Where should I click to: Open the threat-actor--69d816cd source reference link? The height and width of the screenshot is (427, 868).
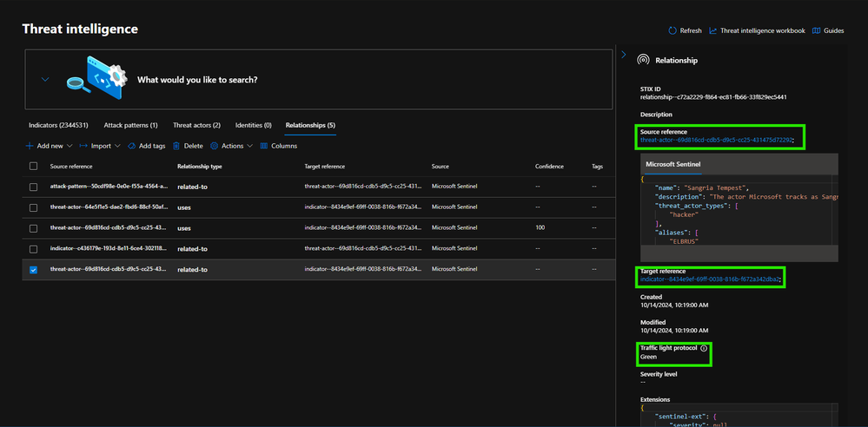point(716,140)
